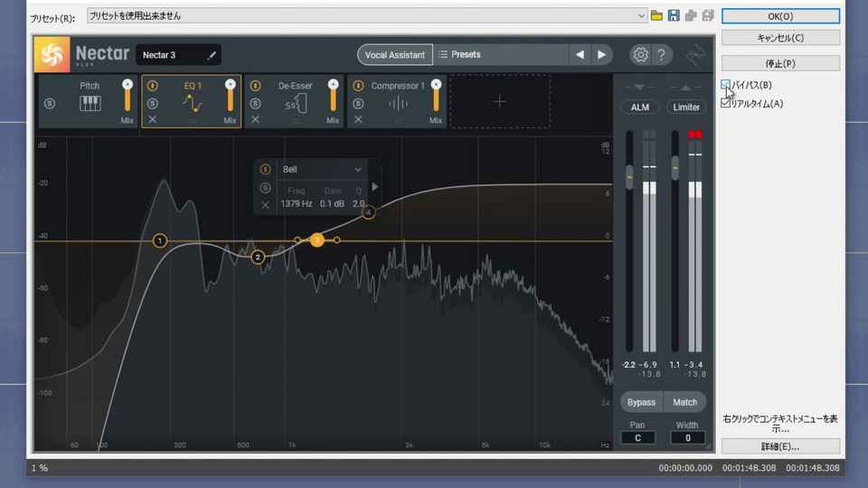
Task: Click the input gain fader handle
Action: pos(629,176)
